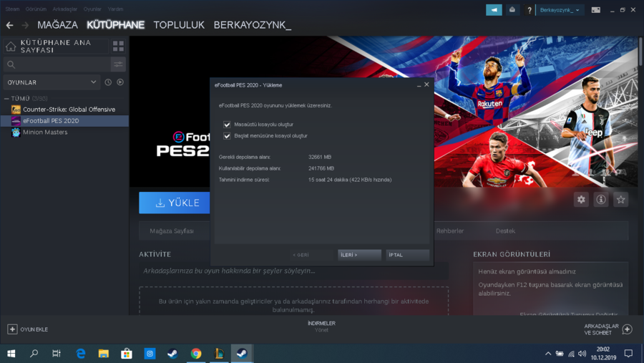Switch to Big Picture mode icon
Viewport: 644px width, 363px height.
click(x=595, y=10)
